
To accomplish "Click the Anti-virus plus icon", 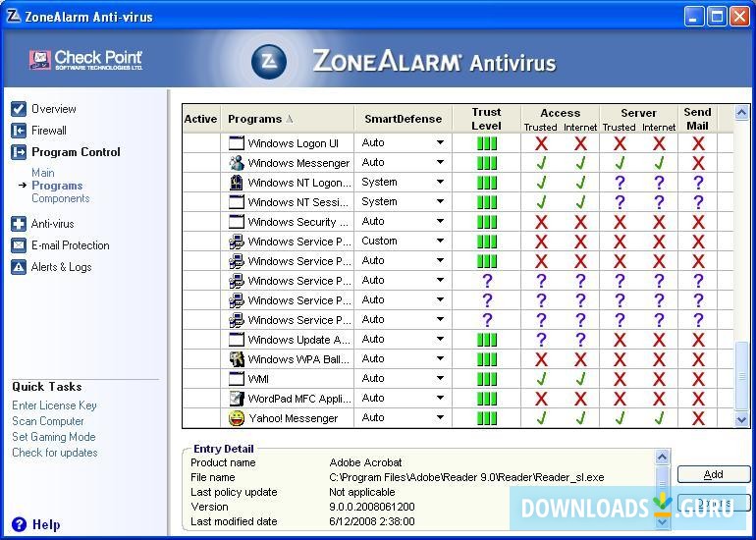I will (19, 224).
